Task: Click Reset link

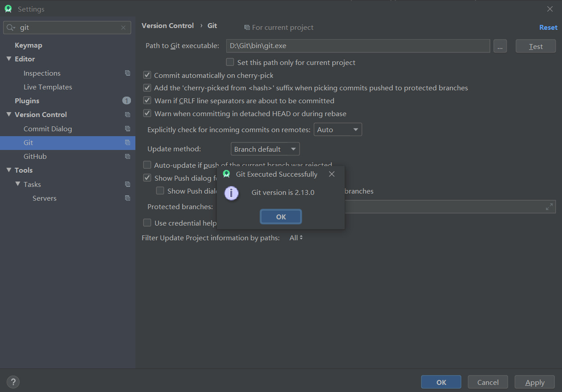Action: 548,28
